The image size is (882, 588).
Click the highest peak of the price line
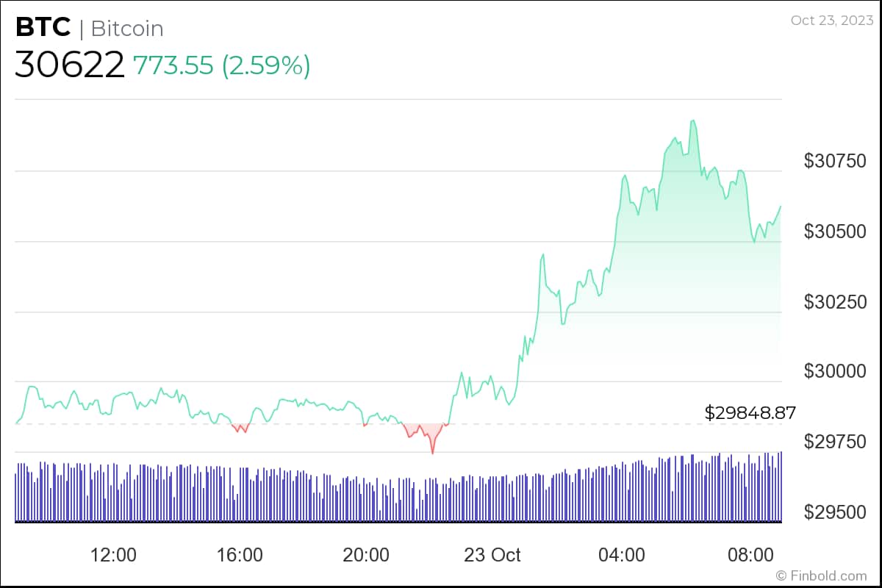[692, 121]
